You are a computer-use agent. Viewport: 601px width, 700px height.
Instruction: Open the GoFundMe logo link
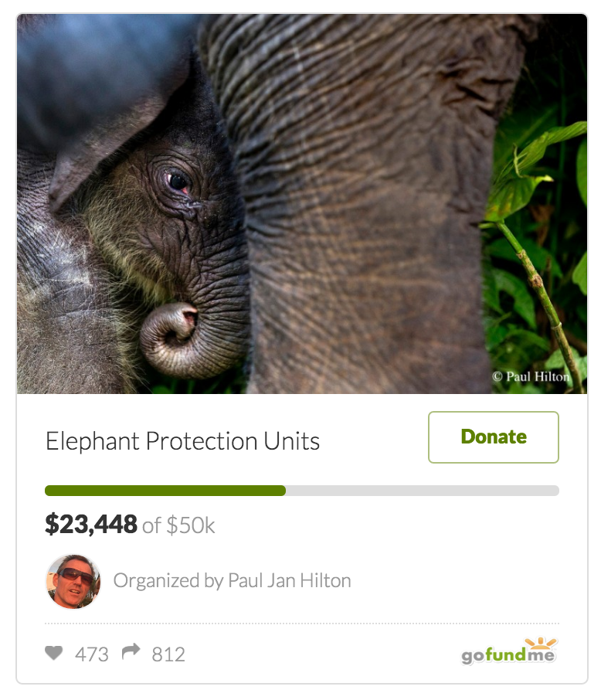(510, 651)
